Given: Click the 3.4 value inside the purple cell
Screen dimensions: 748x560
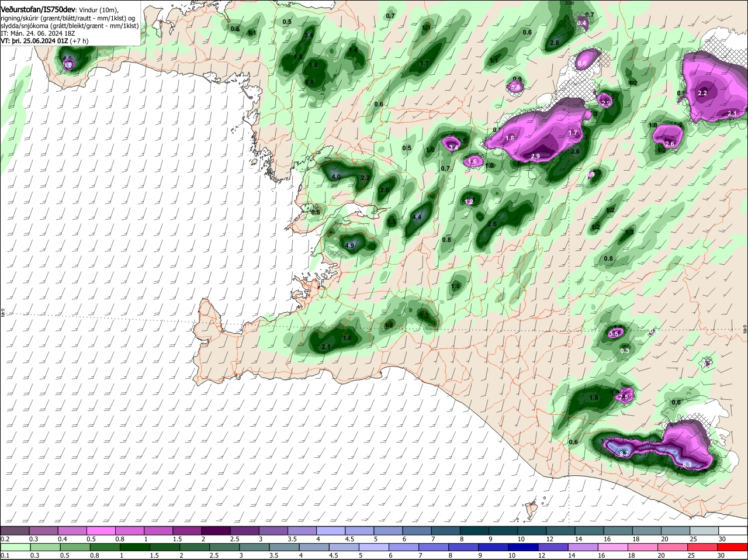Looking at the screenshot, I should coord(453,147).
